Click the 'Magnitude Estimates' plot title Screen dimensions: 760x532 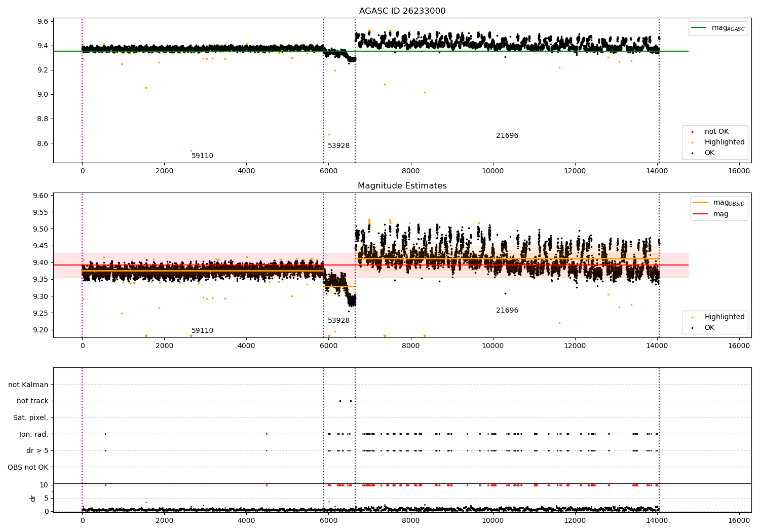point(402,186)
